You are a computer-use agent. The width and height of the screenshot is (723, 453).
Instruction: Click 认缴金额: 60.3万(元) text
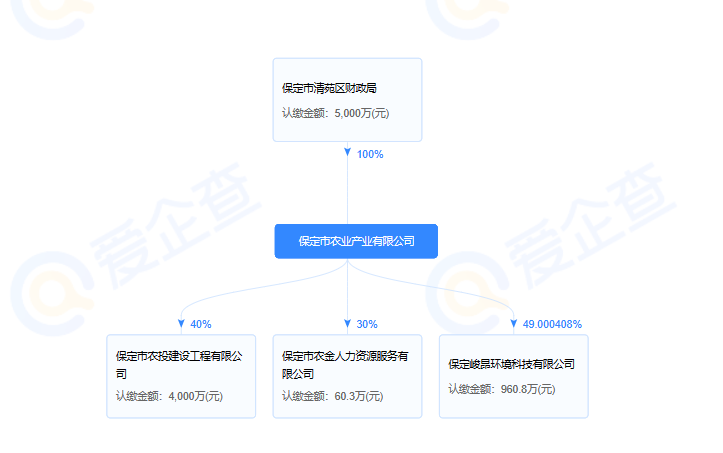click(332, 396)
